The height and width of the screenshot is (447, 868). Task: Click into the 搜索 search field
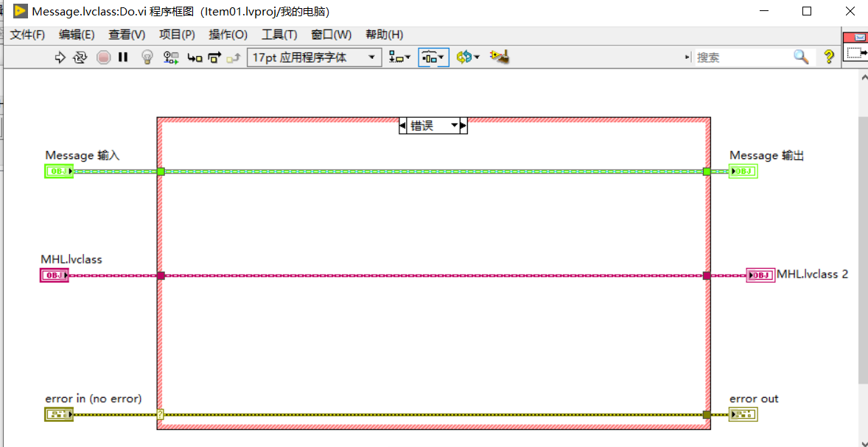[x=744, y=57]
